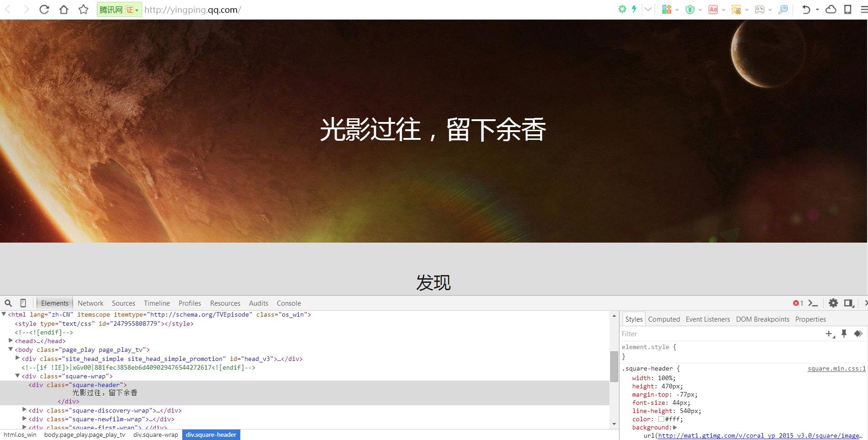The image size is (868, 440).
Task: Click the Elements panel vertical scrollbar thumb
Action: [x=614, y=366]
